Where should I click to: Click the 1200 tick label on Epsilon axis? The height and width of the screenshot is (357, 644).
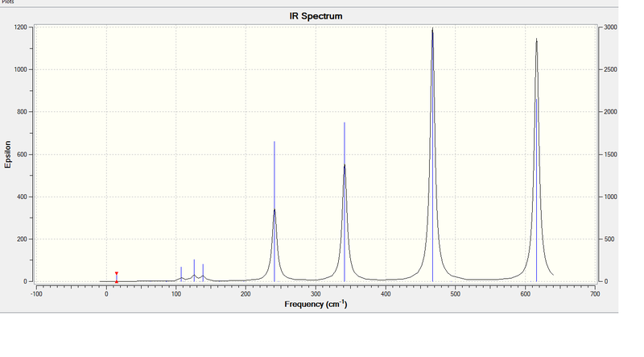(x=21, y=27)
